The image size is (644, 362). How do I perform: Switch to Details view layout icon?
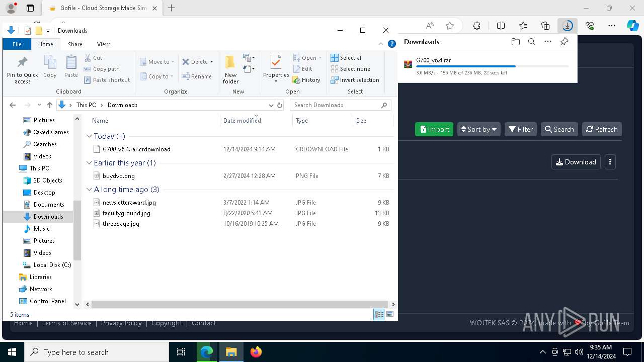tap(379, 314)
